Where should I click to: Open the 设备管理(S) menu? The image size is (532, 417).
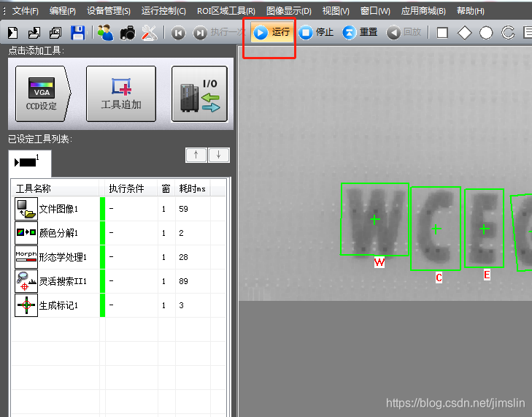pyautogui.click(x=109, y=11)
